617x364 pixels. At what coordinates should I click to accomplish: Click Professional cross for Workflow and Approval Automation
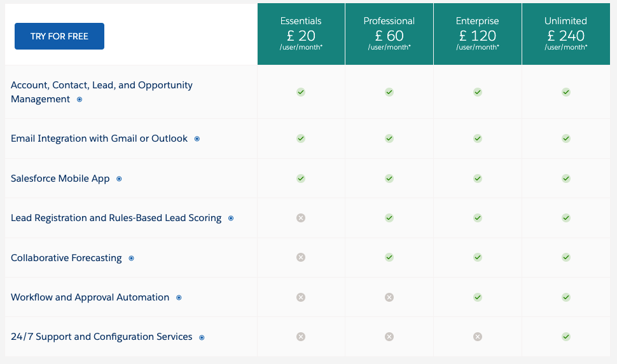pyautogui.click(x=389, y=297)
